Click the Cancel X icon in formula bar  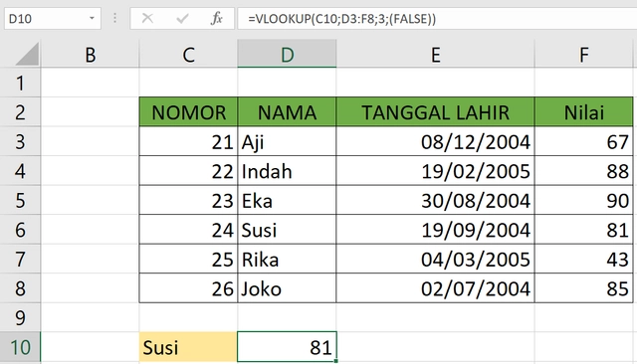click(x=147, y=18)
